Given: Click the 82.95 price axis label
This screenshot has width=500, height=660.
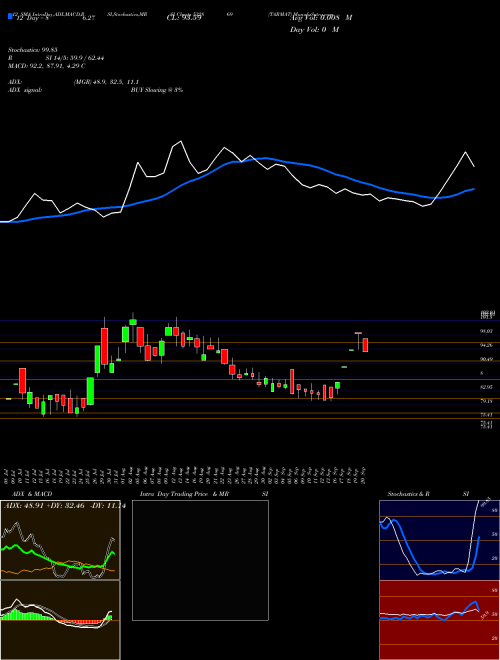Looking at the screenshot, I should (488, 387).
